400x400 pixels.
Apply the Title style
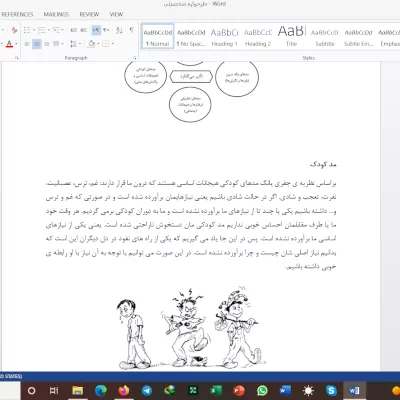click(291, 37)
